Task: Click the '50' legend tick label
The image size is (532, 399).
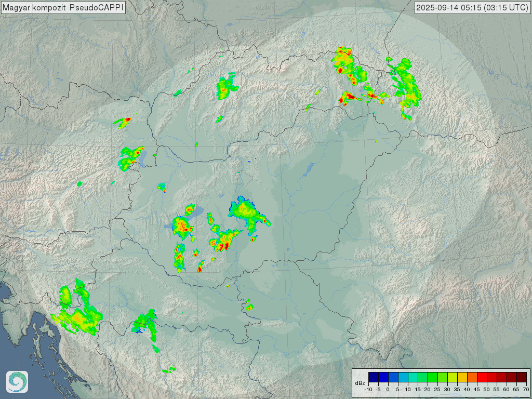Action: pyautogui.click(x=486, y=390)
